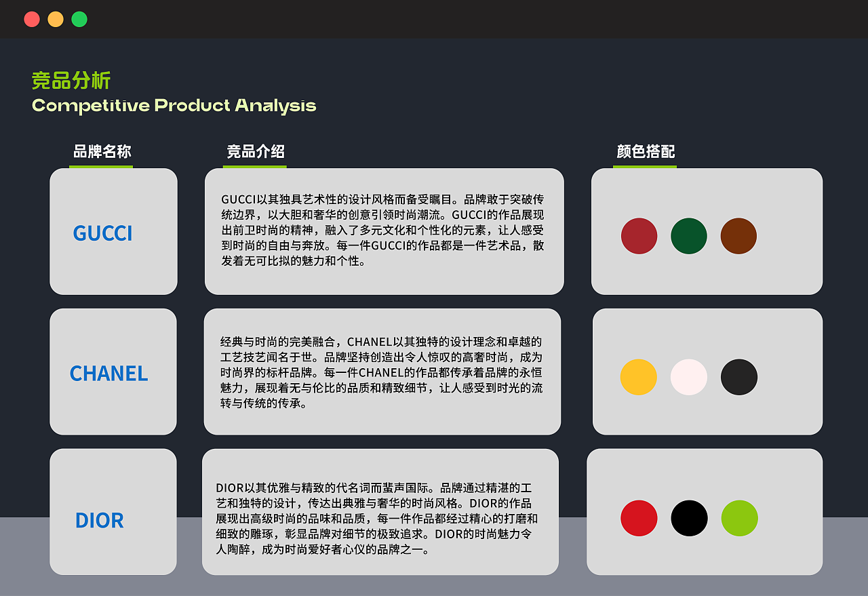Click the Competitive Product Analysis title
This screenshot has height=596, width=868.
[x=174, y=106]
